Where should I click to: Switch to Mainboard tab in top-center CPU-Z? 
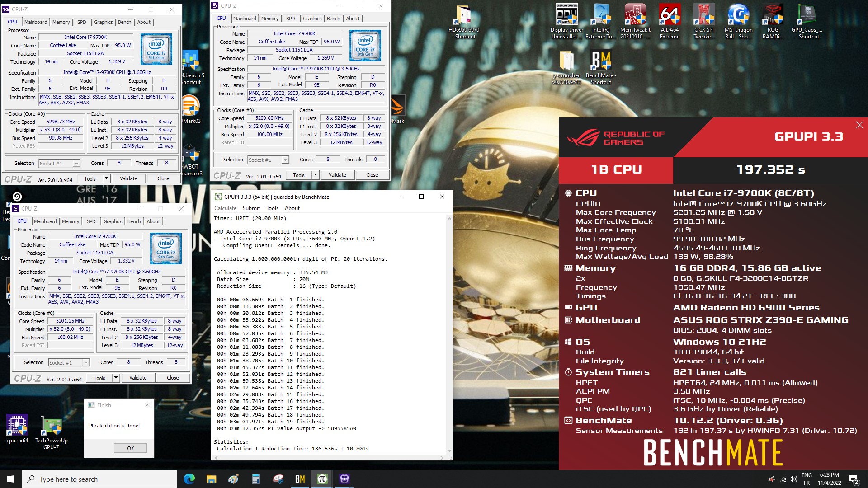pos(245,19)
